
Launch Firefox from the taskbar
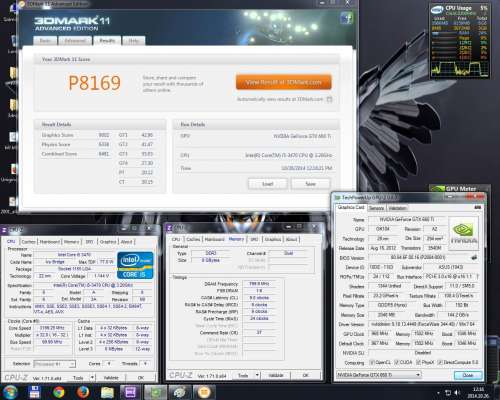tap(83, 392)
